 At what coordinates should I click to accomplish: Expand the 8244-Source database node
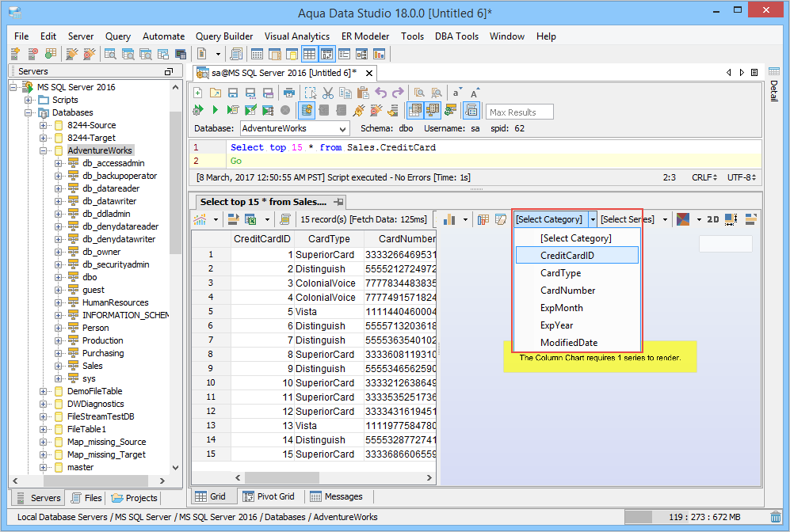(x=44, y=125)
